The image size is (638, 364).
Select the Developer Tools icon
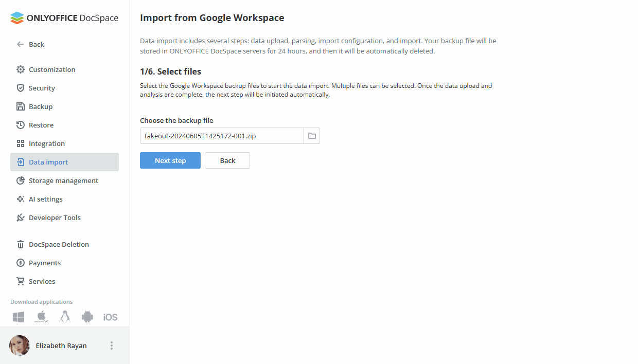click(x=20, y=217)
